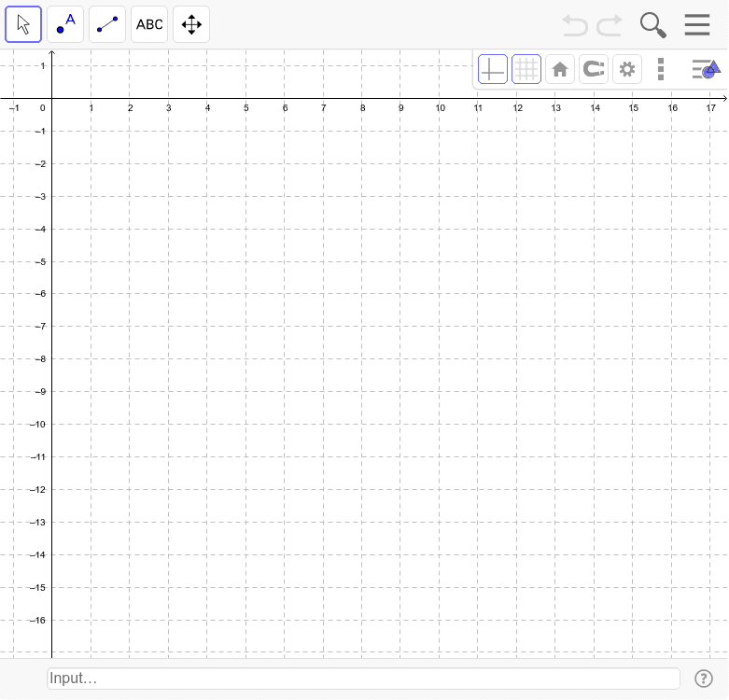
Task: Toggle axes visibility button
Action: point(493,69)
